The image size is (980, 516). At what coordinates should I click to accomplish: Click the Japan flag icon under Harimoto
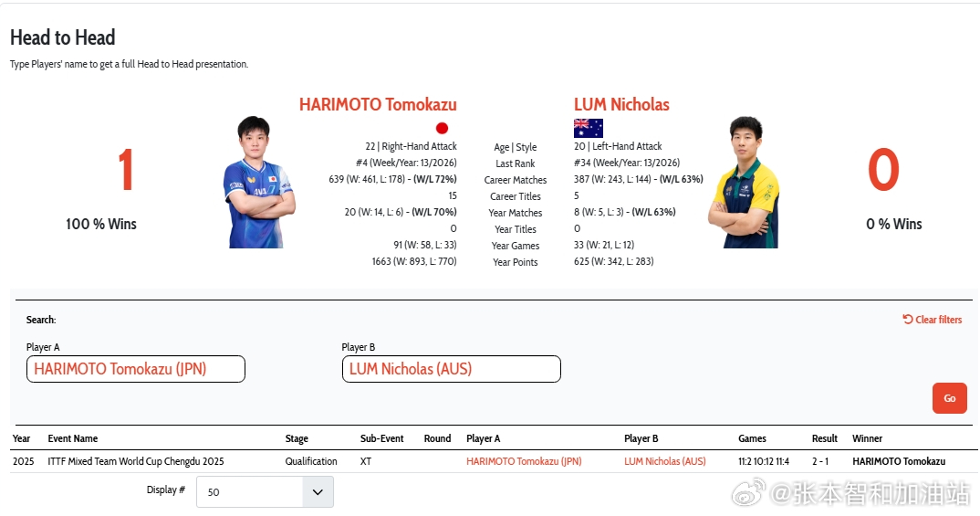pyautogui.click(x=442, y=128)
